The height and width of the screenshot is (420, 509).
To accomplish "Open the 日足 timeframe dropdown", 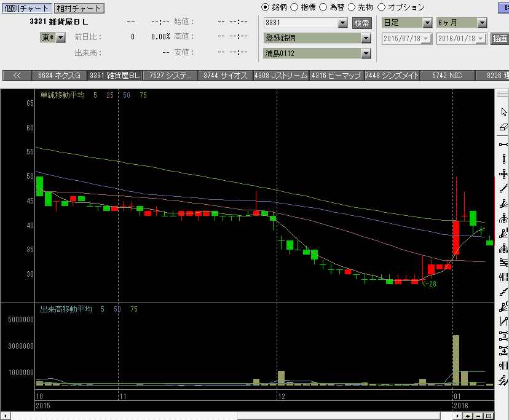I will pos(427,23).
